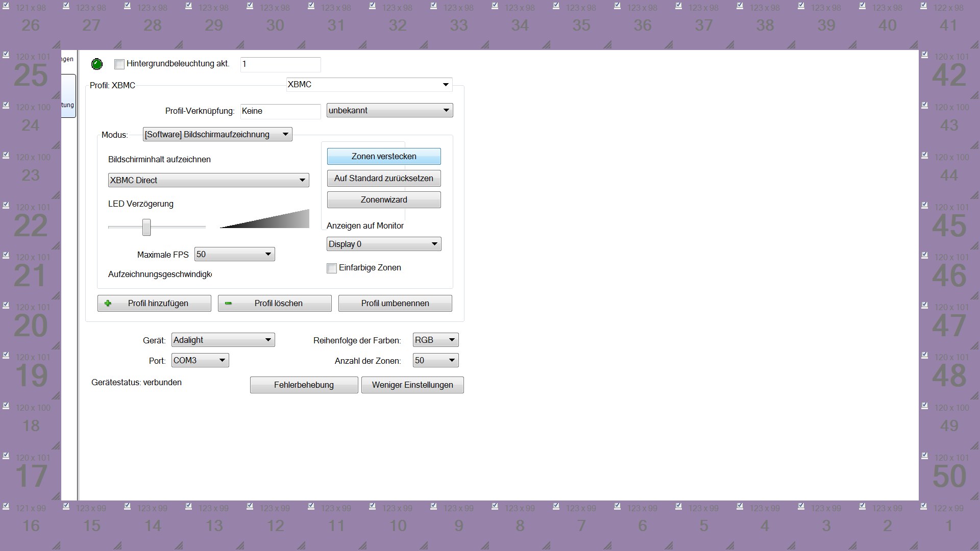Open the Port COM3 dropdown

[200, 360]
